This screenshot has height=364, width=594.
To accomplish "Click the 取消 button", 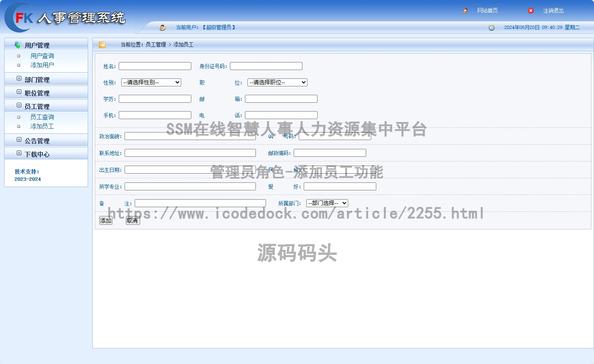I will tap(133, 221).
